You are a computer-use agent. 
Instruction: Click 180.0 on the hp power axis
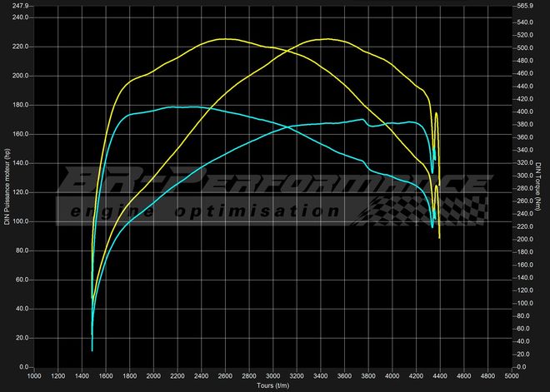click(22, 105)
